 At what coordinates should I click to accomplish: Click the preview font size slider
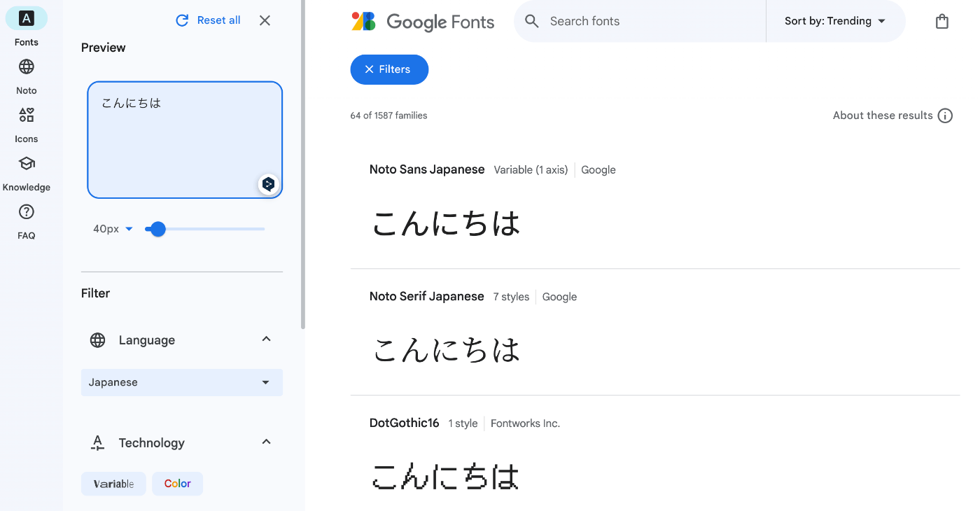pyautogui.click(x=204, y=229)
